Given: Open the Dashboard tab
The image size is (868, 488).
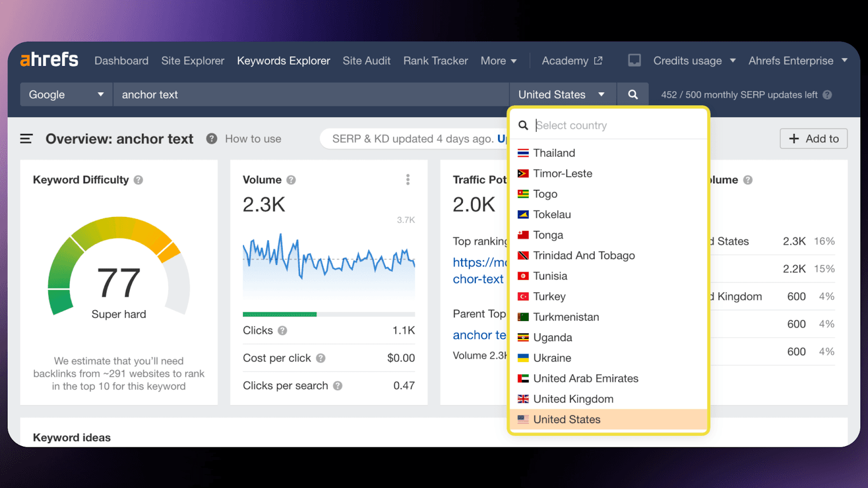Looking at the screenshot, I should tap(122, 61).
